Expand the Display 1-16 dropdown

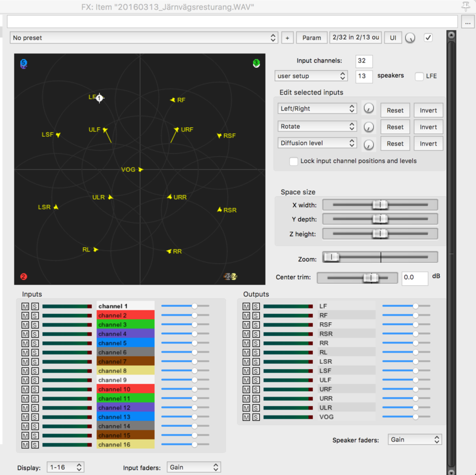click(66, 467)
